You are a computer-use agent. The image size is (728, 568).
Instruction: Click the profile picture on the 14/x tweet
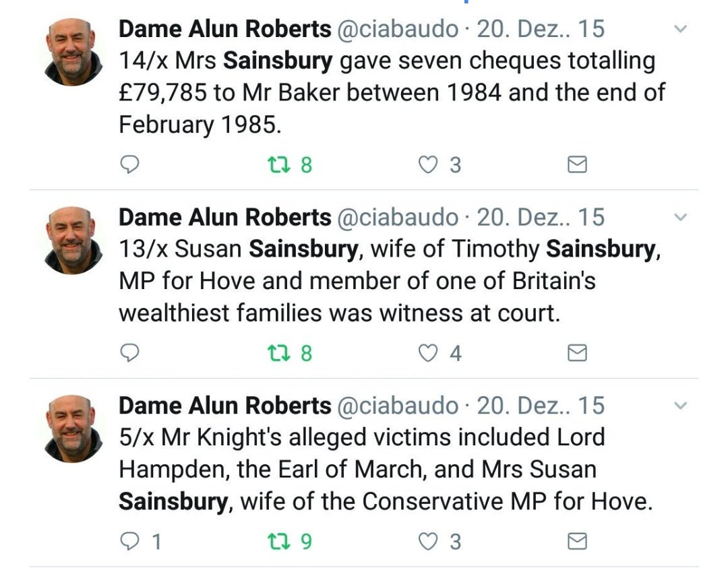[x=73, y=52]
